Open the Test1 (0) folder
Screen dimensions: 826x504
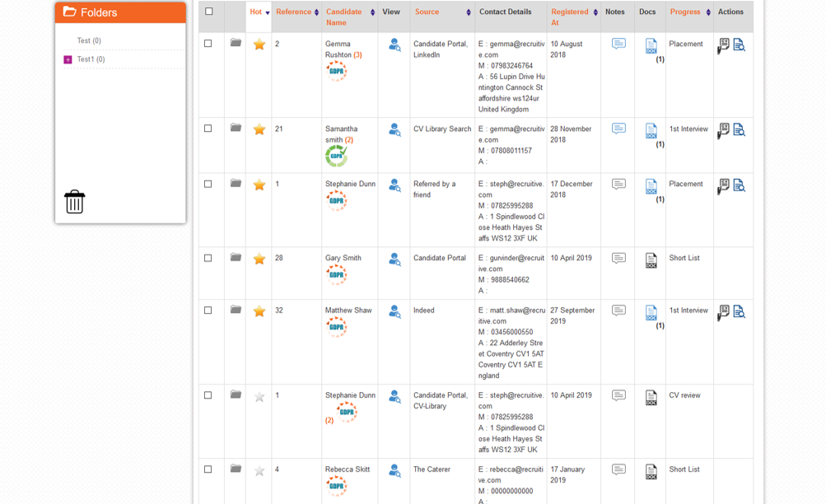click(x=91, y=59)
